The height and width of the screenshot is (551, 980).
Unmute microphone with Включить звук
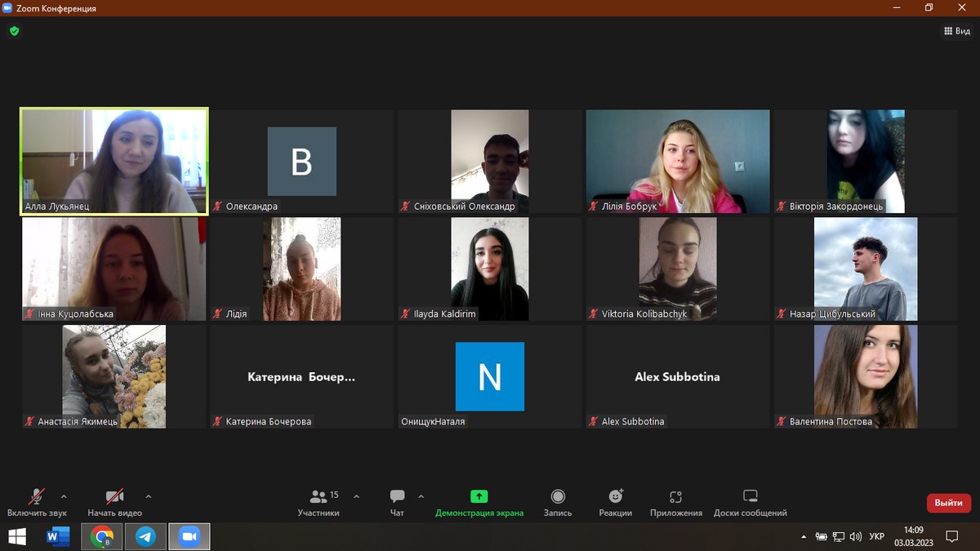[x=37, y=502]
